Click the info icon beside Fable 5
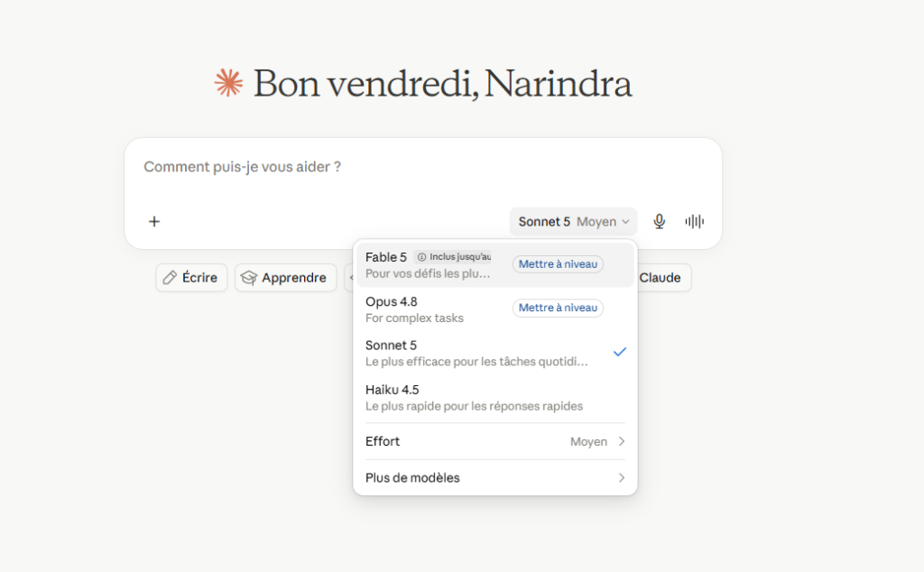Screen dimensions: 924x572 [x=421, y=257]
